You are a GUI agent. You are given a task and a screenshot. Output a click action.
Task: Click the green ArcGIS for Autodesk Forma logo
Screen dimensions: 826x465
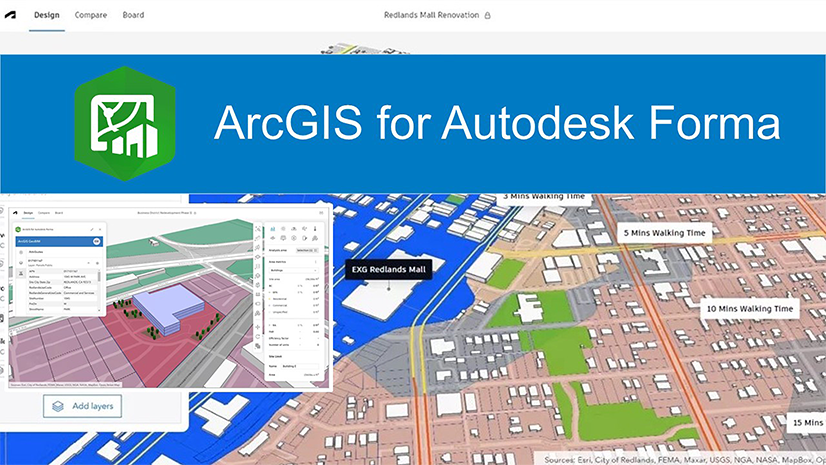pos(125,123)
